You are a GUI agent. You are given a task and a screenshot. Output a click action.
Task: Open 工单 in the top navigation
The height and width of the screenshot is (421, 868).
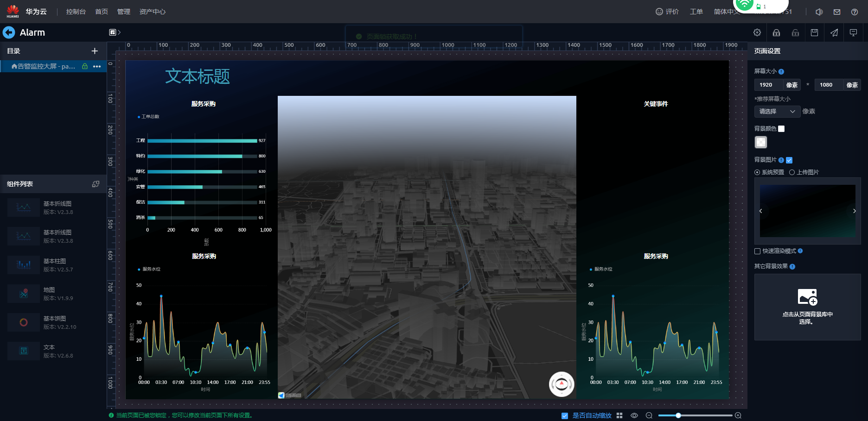tap(696, 12)
